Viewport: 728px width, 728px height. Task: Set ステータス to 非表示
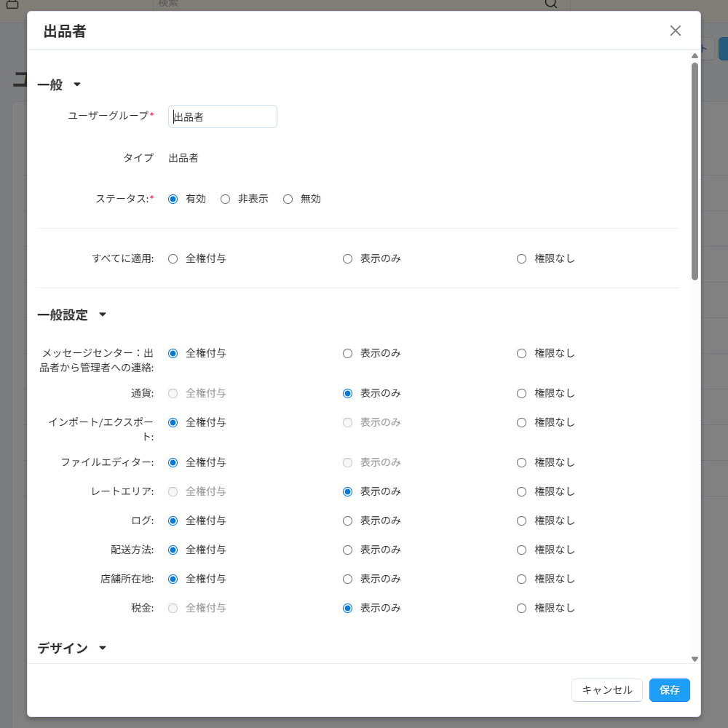pyautogui.click(x=226, y=199)
